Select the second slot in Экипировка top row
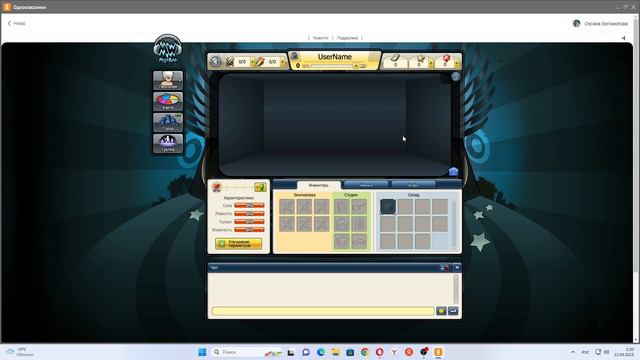The image size is (640, 360). (304, 207)
